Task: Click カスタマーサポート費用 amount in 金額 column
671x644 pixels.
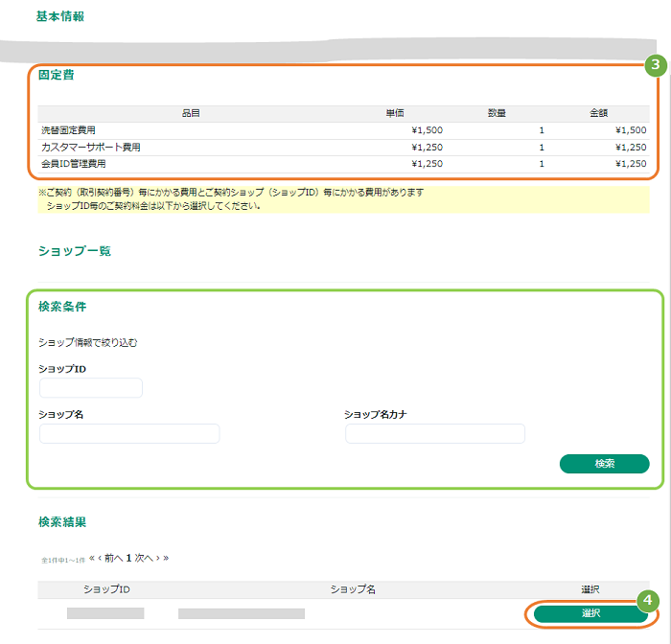Action: tap(631, 148)
